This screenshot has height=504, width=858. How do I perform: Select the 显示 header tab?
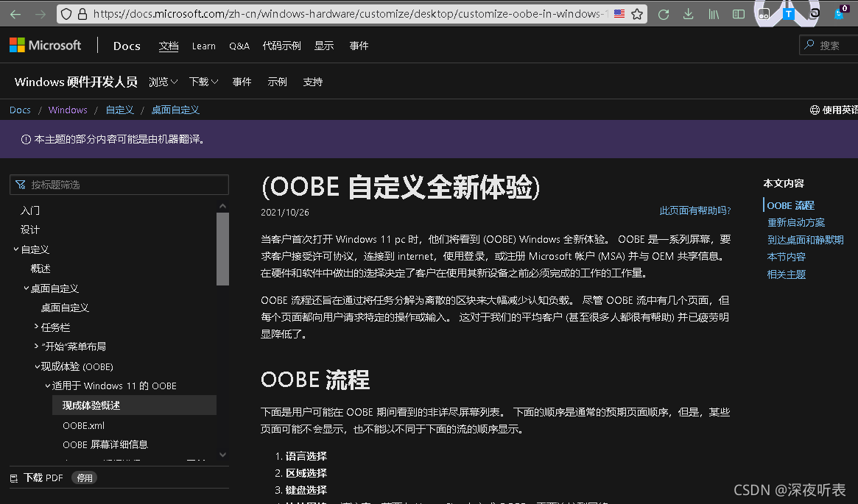point(324,46)
